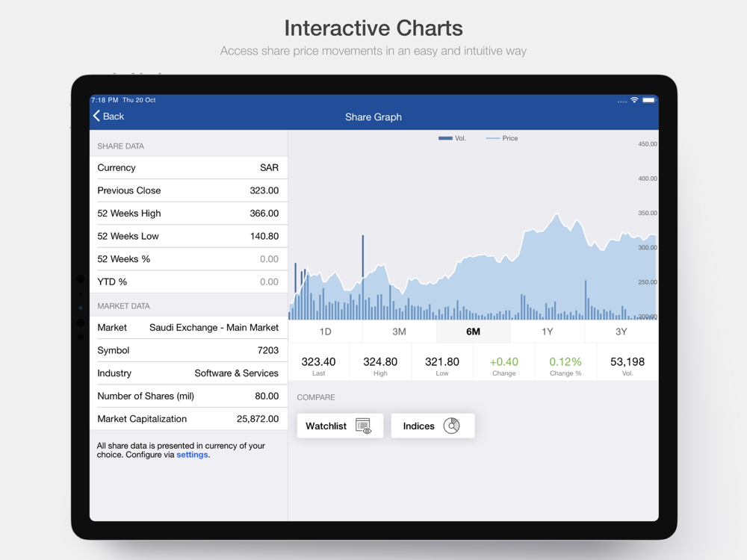This screenshot has height=560, width=747.
Task: Toggle the Price legend line
Action: point(492,138)
